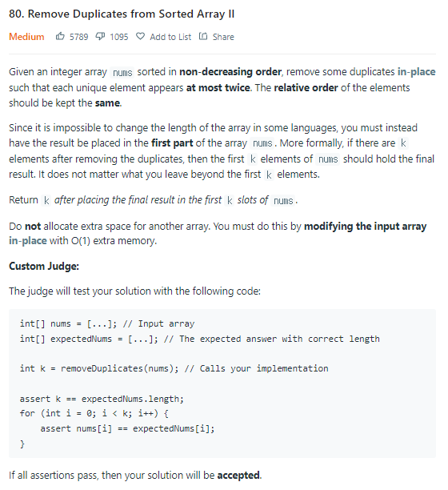Click the 1095 dislikes count
Image resolution: width=448 pixels, height=490 pixels.
(x=119, y=37)
